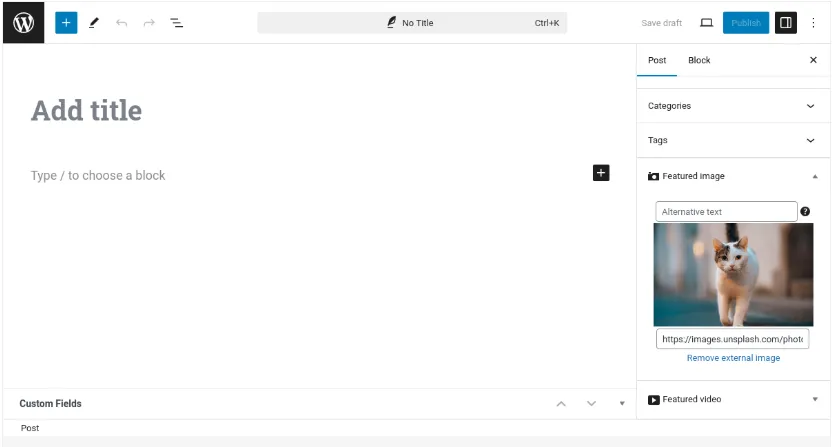Expand the Categories panel
839x447 pixels.
tap(733, 106)
